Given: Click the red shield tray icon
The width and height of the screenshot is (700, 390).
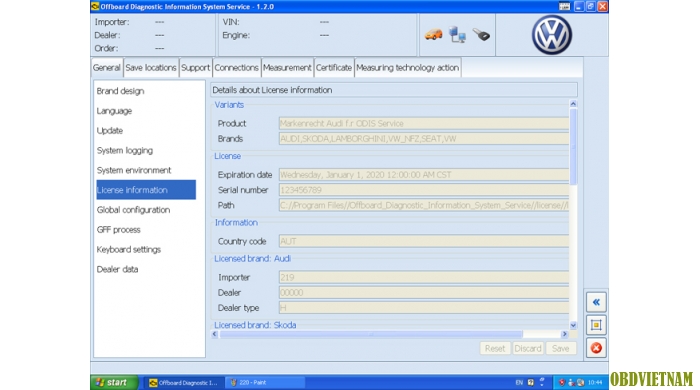Looking at the screenshot, I should (x=562, y=382).
